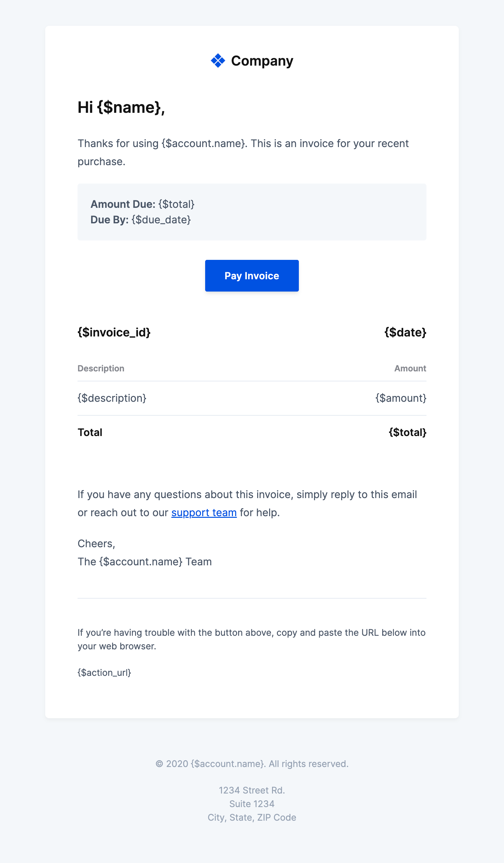This screenshot has height=863, width=504.
Task: Click the Description column header
Action: [101, 368]
